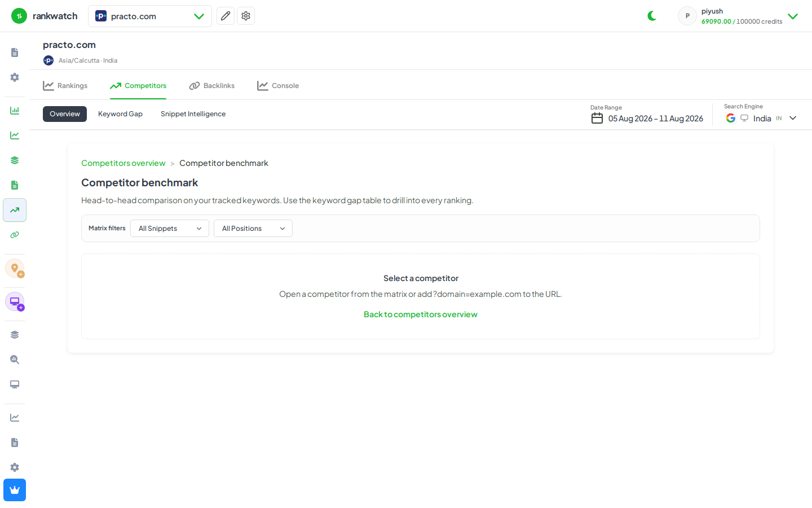The image size is (812, 508).
Task: Select the Overview sub-tab
Action: (x=65, y=114)
